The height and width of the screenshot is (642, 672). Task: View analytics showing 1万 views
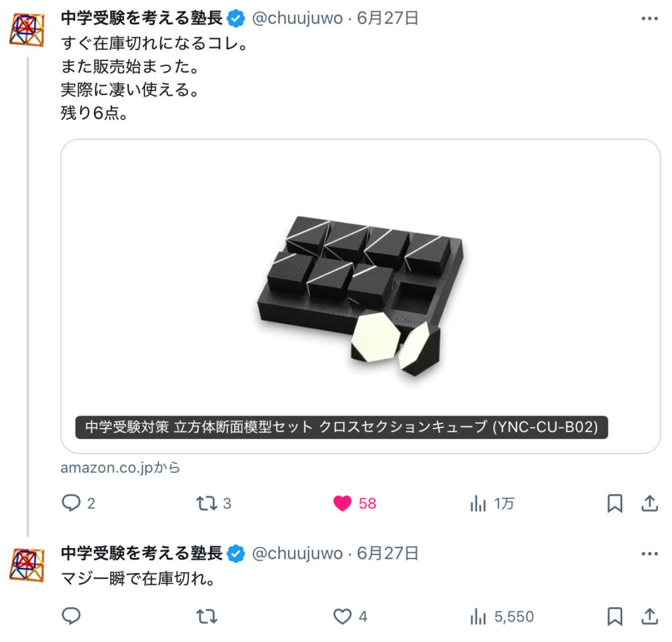[492, 503]
